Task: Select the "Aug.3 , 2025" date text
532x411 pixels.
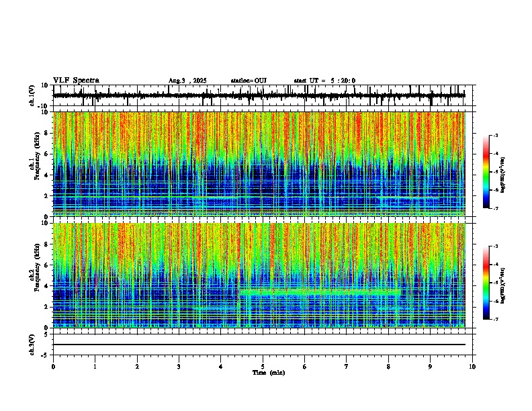Action: pos(187,81)
